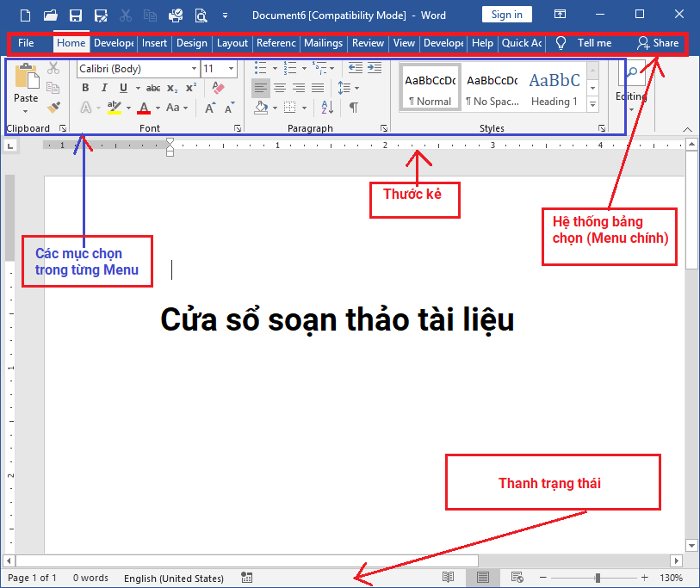The image size is (700, 588).
Task: Toggle Center paragraph alignment
Action: click(x=280, y=88)
